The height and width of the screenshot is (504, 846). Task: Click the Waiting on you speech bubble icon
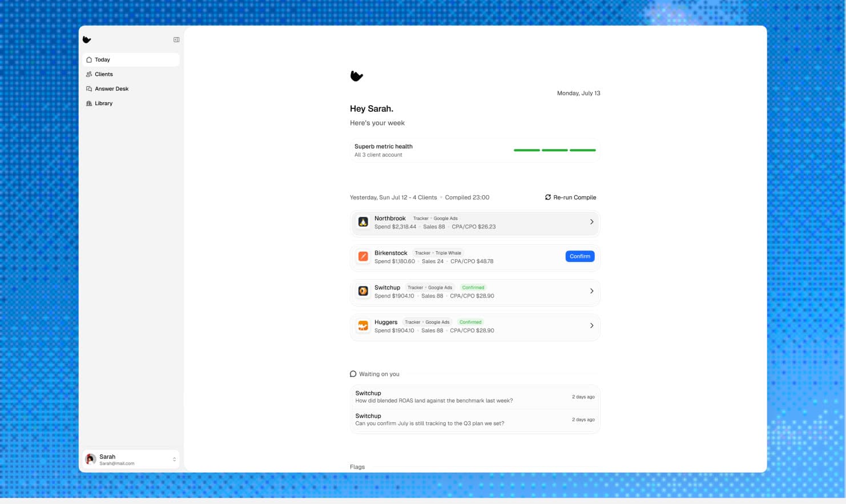[353, 374]
